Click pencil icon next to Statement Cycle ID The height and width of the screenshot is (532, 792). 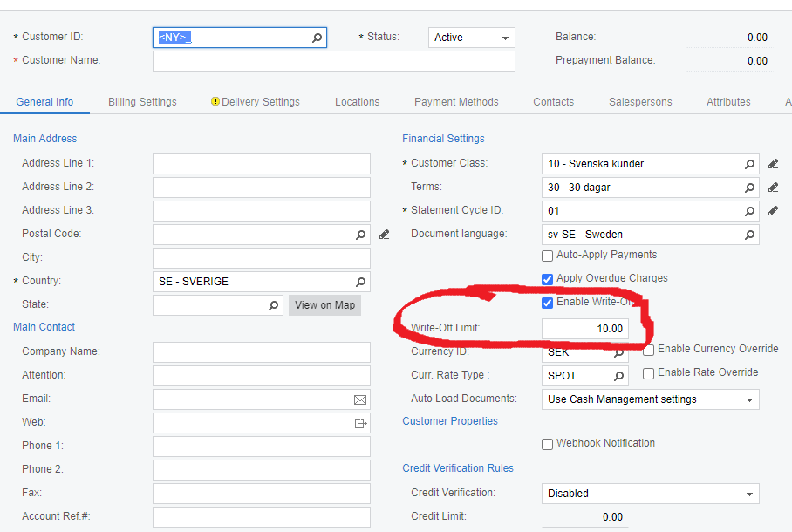tap(773, 211)
